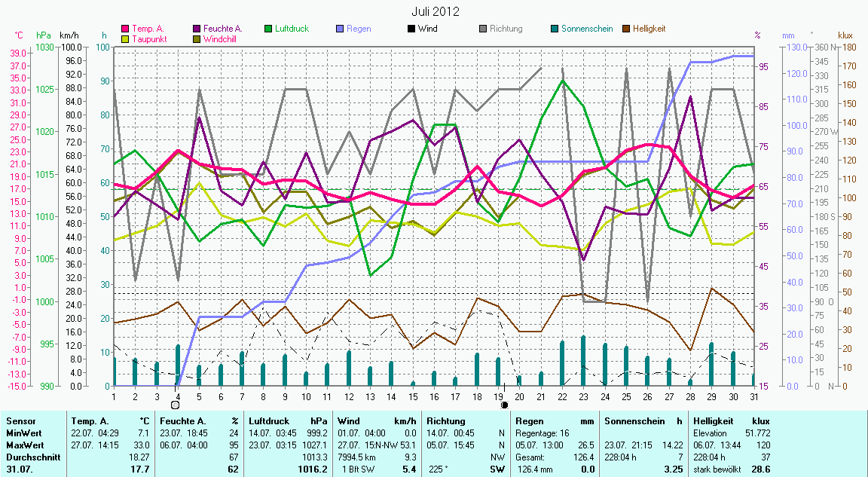Click the Sensor header in data table

[20, 421]
